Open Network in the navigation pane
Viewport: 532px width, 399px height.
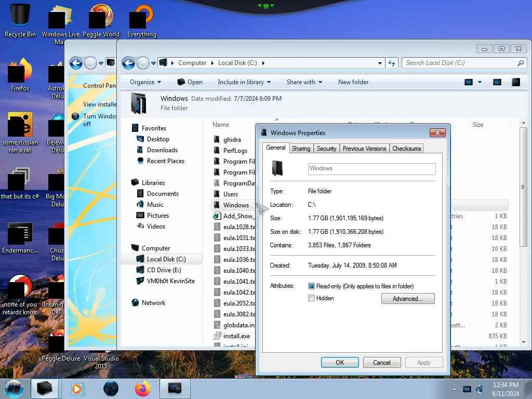click(x=153, y=303)
